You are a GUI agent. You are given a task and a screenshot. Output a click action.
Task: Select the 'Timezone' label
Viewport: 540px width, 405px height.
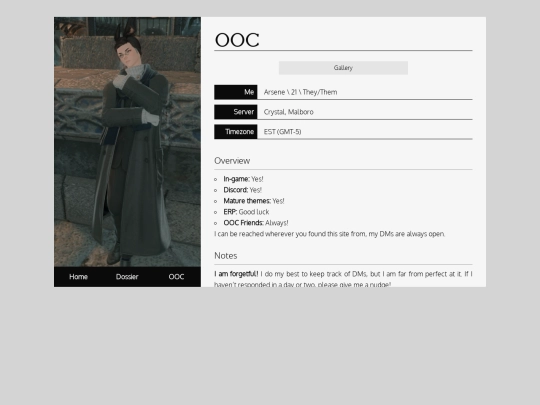pos(236,132)
